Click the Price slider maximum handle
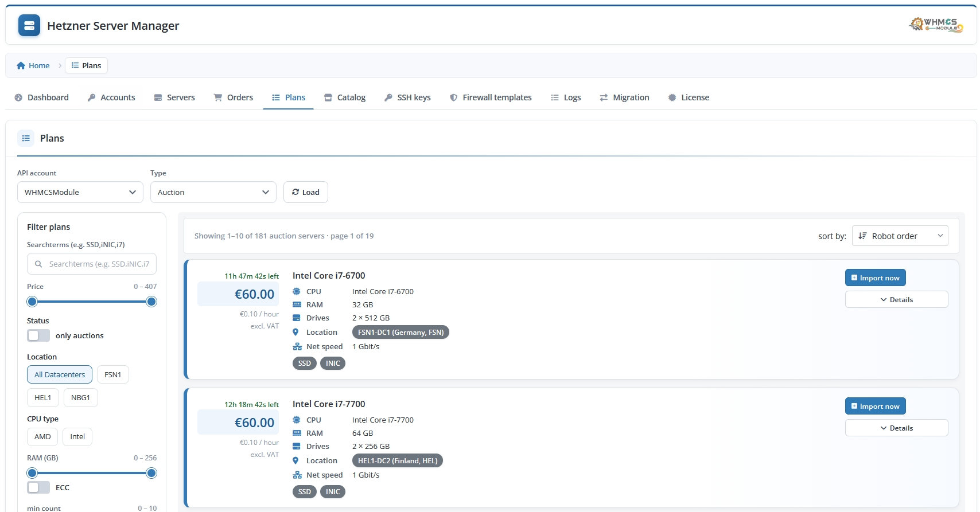 coord(151,302)
